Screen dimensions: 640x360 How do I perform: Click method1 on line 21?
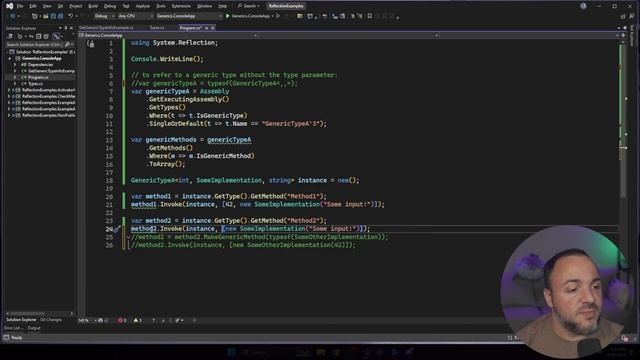tap(144, 204)
